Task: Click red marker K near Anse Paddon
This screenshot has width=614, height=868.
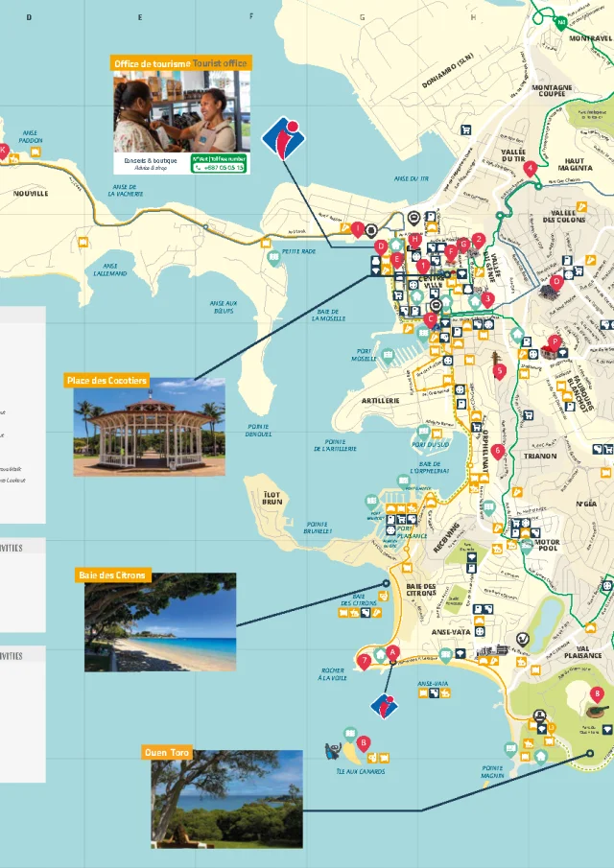Action: pyautogui.click(x=3, y=150)
